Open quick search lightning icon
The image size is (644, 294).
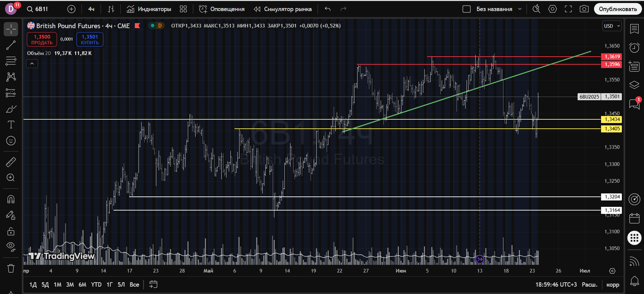click(x=536, y=9)
